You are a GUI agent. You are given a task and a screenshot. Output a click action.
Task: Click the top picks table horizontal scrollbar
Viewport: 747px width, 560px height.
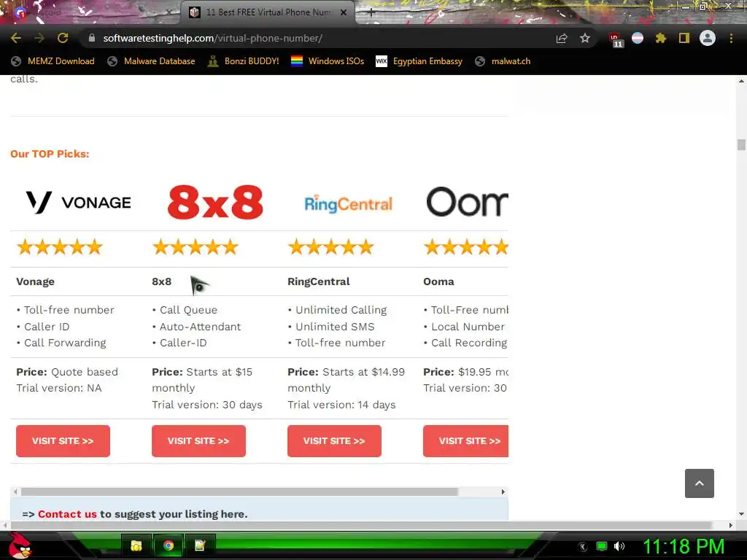239,491
